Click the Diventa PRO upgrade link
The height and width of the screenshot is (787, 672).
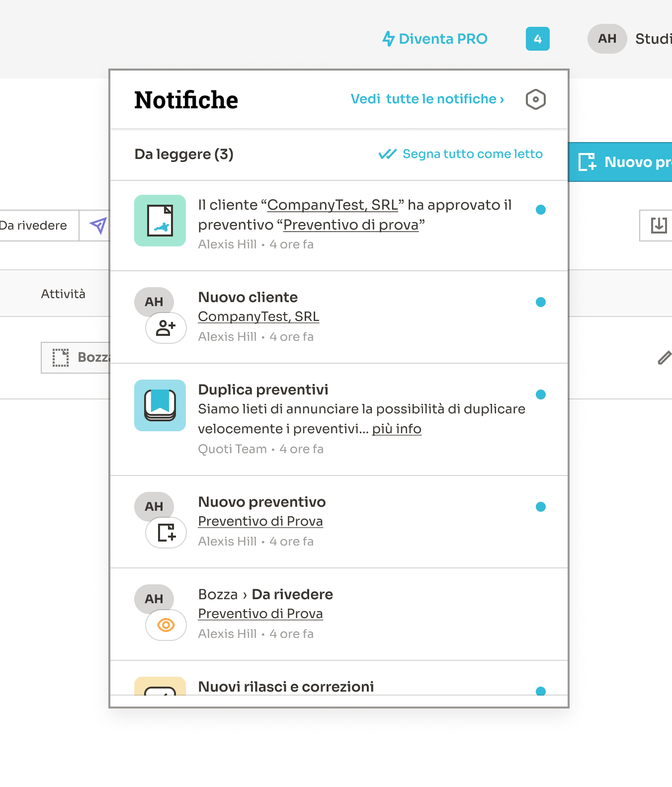(x=435, y=39)
